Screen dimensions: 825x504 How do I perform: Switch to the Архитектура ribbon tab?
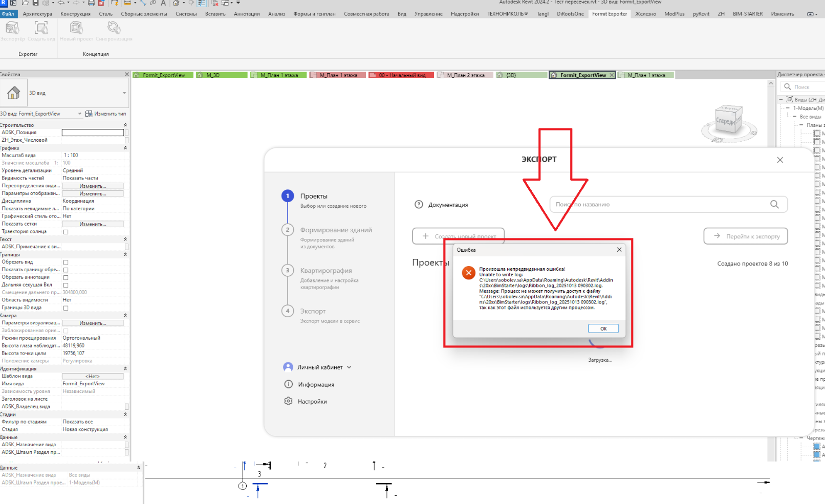37,14
